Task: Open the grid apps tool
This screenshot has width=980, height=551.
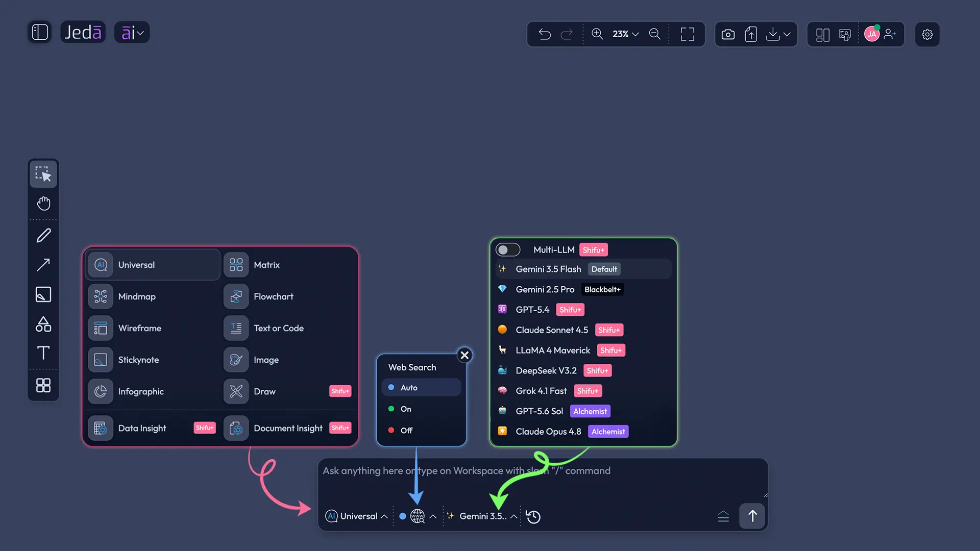Action: pos(43,385)
